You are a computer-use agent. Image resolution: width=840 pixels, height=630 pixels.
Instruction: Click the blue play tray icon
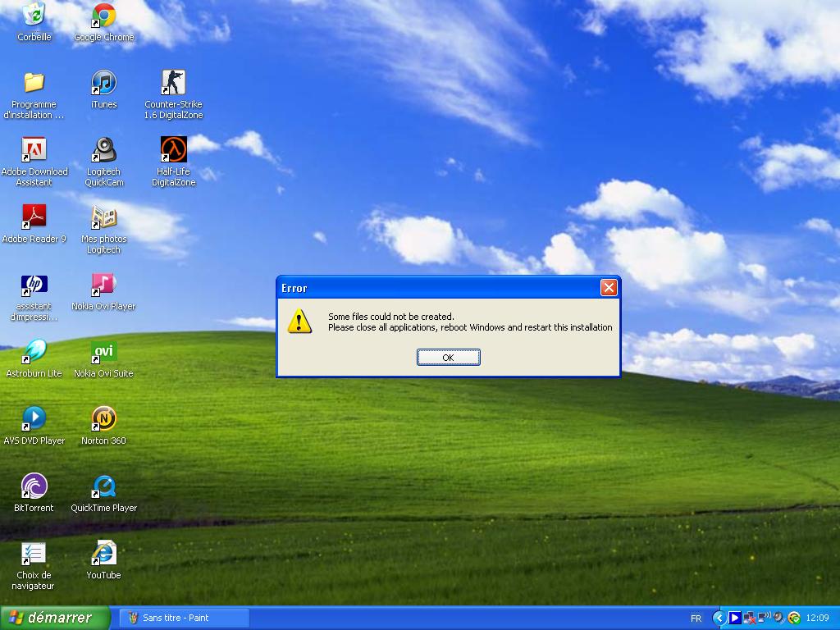click(x=735, y=618)
